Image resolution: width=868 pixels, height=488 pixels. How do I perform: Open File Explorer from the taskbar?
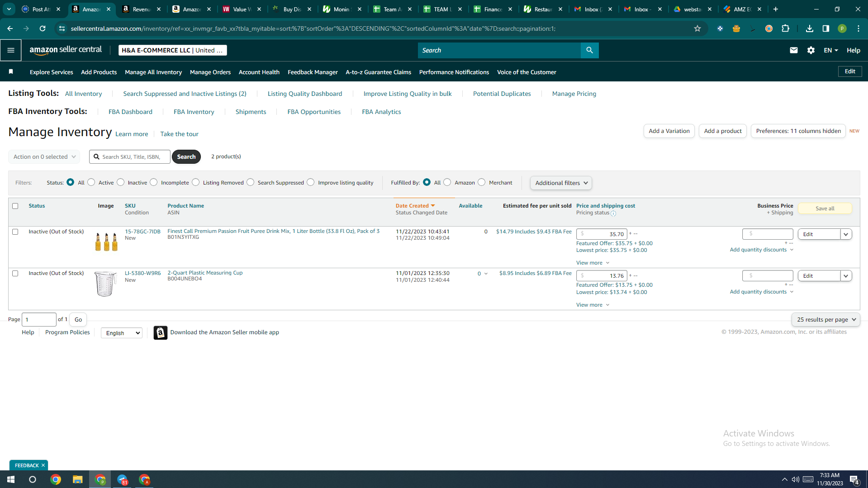(x=78, y=479)
